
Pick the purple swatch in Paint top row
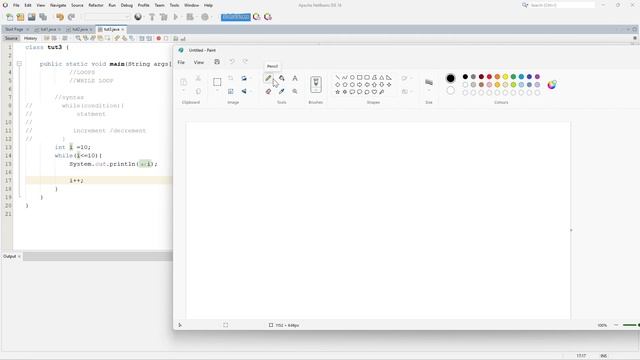(x=537, y=77)
